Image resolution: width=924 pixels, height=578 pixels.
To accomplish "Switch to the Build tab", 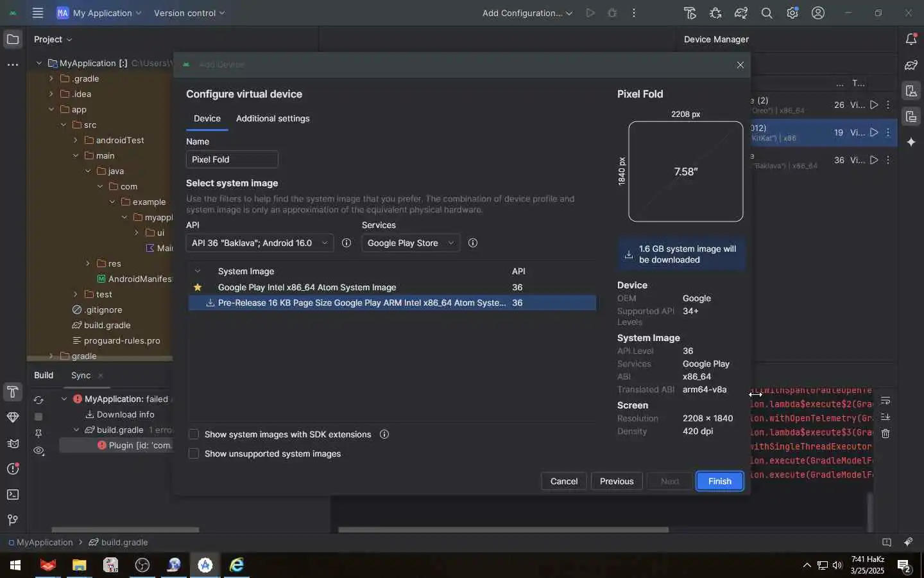I will [44, 375].
